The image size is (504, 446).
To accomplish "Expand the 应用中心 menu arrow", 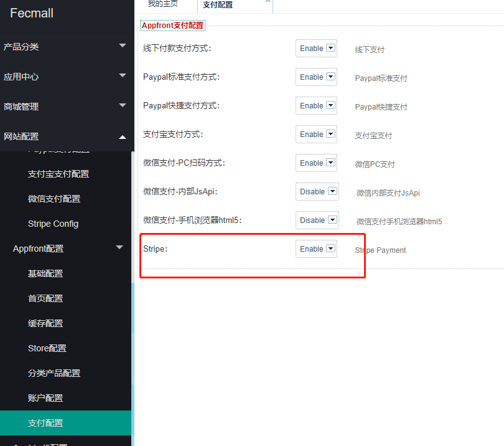I will (123, 75).
